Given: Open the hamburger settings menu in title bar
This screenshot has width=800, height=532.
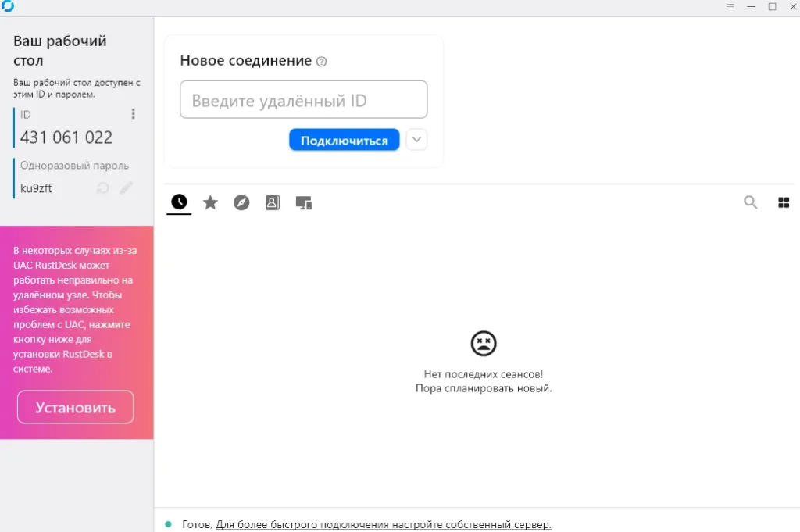Looking at the screenshot, I should (730, 7).
